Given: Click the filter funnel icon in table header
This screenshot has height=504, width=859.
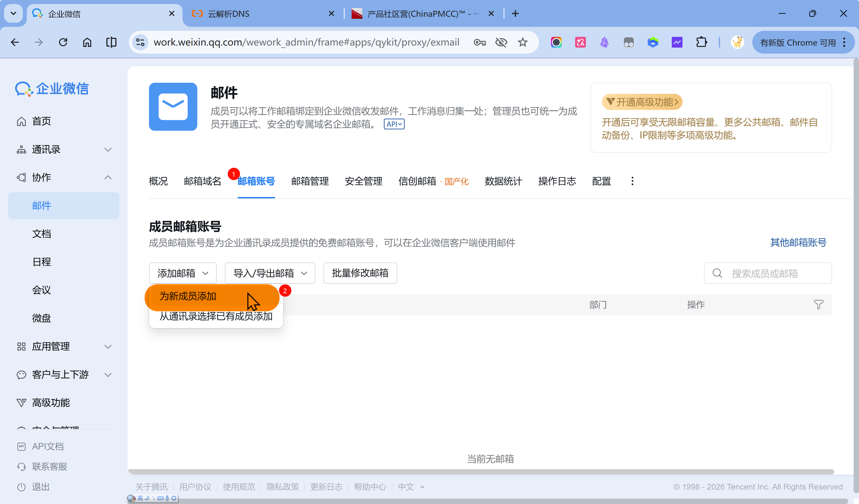Looking at the screenshot, I should pos(818,304).
